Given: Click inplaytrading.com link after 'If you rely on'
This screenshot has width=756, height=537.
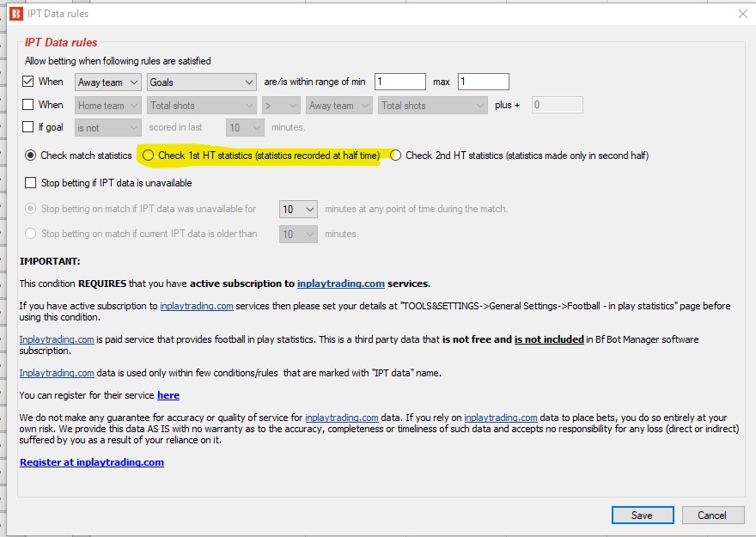Looking at the screenshot, I should tap(501, 418).
